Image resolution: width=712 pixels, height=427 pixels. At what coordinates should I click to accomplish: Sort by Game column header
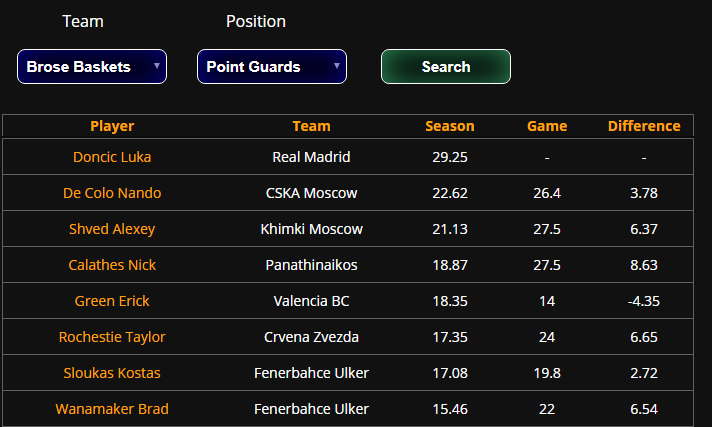[547, 126]
